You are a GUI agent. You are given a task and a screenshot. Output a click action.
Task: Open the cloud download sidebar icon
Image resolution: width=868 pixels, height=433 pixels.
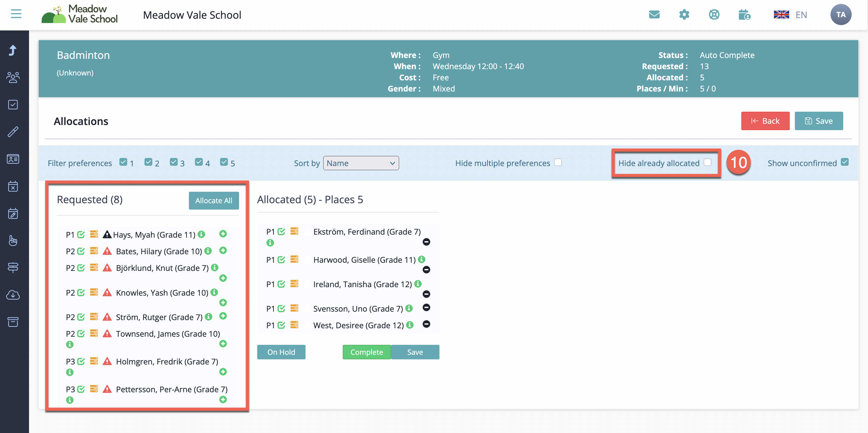point(13,295)
